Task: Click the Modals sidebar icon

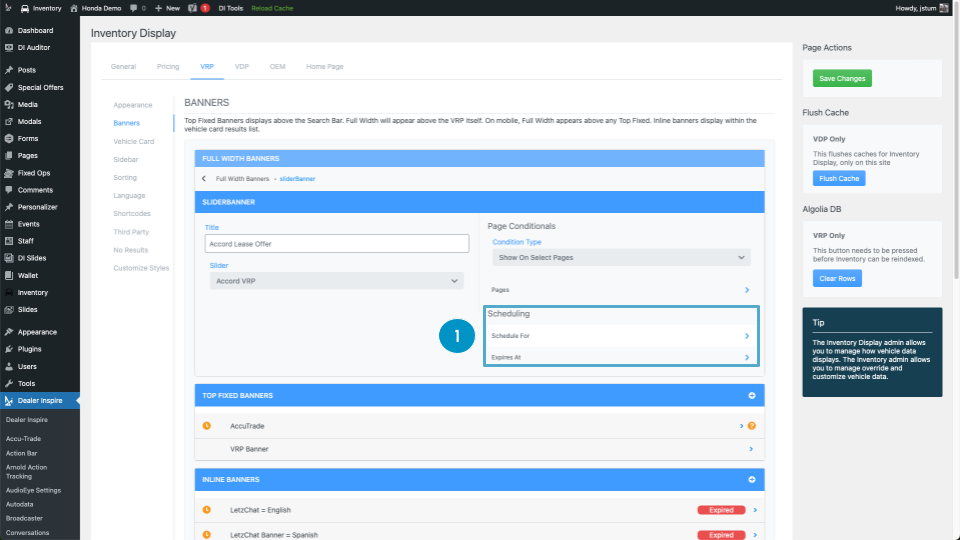Action: point(9,122)
